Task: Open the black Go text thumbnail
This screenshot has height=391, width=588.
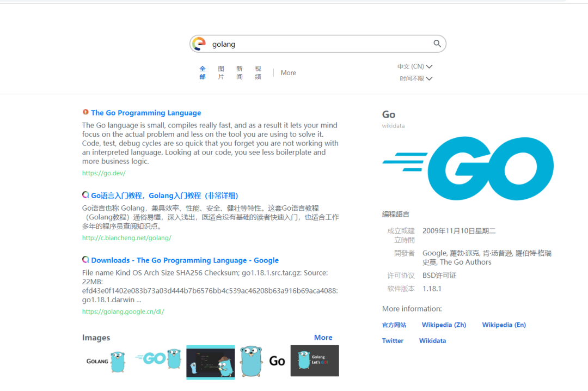Action: tap(277, 361)
